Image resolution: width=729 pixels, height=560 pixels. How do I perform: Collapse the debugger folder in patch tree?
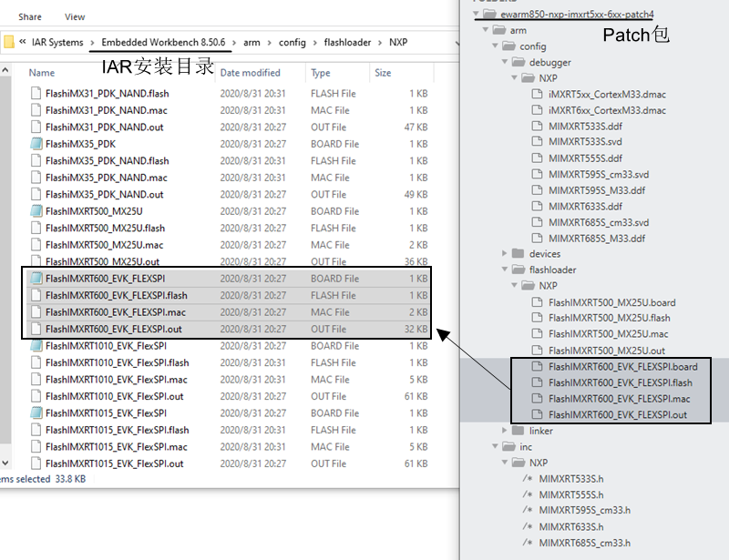point(505,62)
